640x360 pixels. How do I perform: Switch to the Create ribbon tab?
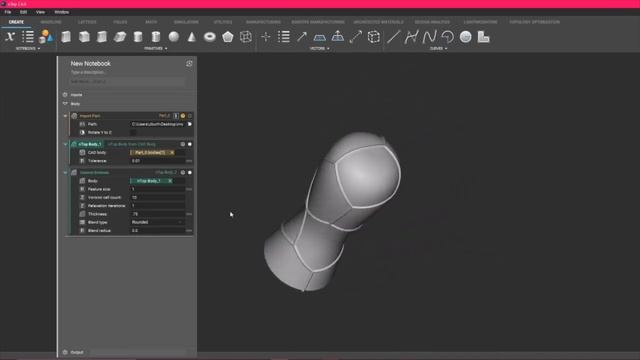(x=16, y=22)
